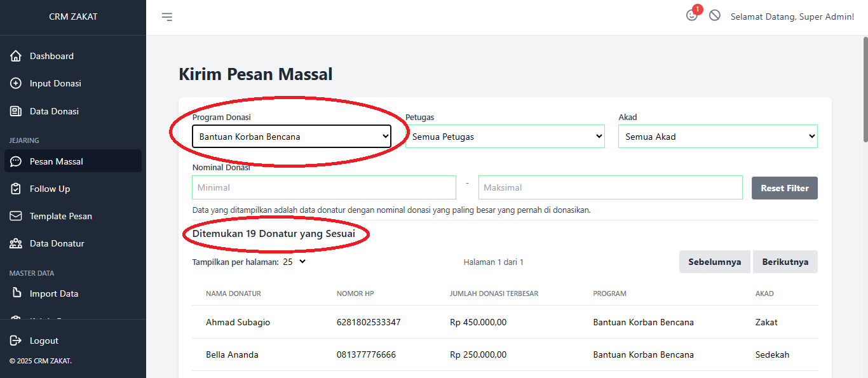The image size is (868, 378).
Task: Change the rows per page selector
Action: 294,262
